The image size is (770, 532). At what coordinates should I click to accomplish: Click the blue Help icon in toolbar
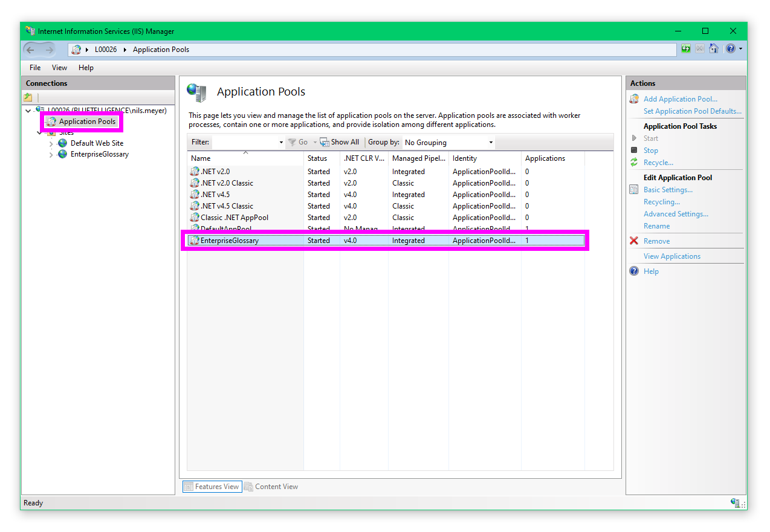(x=731, y=49)
